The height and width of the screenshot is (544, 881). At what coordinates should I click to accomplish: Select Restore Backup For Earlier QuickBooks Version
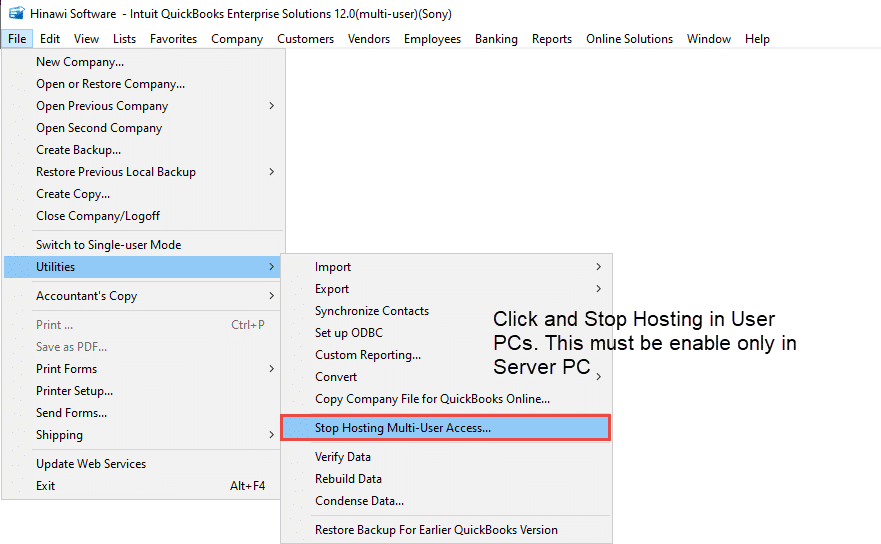(x=446, y=529)
